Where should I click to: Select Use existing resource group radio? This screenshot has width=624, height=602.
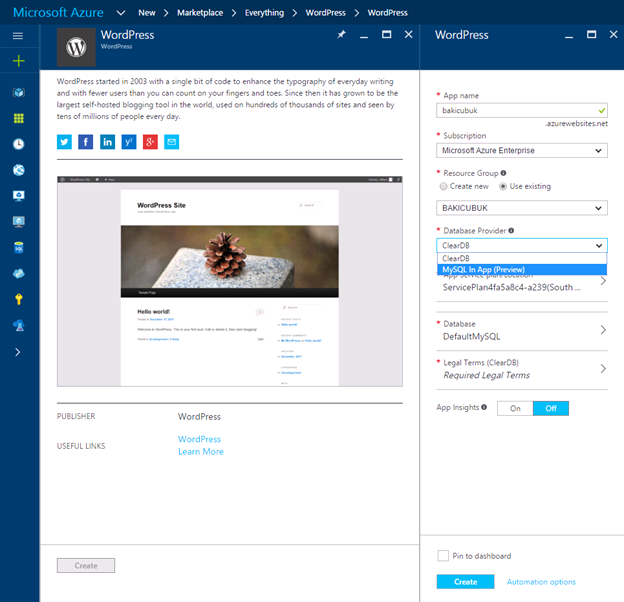pyautogui.click(x=503, y=186)
